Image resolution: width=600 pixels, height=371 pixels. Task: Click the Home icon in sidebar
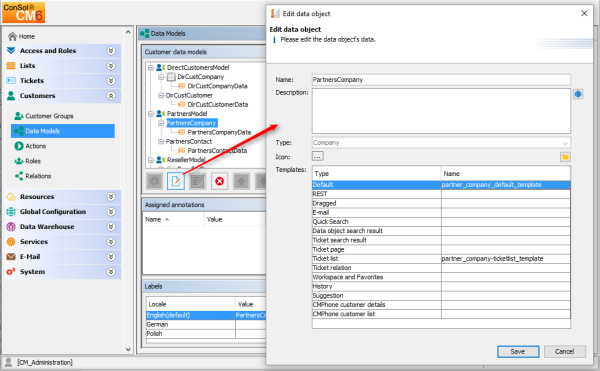tap(13, 36)
